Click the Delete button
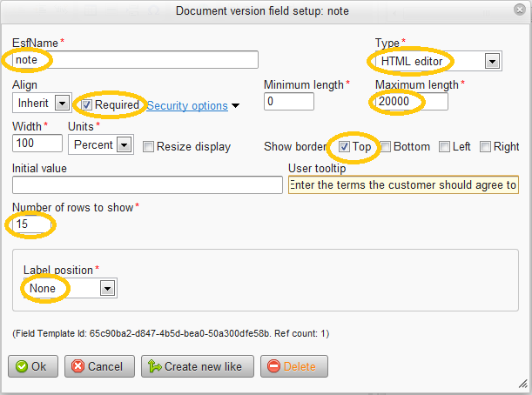This screenshot has height=395, width=532. pyautogui.click(x=293, y=366)
